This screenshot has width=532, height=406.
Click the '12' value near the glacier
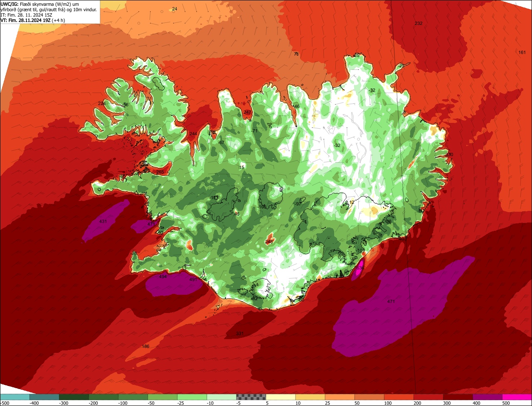pos(352,202)
